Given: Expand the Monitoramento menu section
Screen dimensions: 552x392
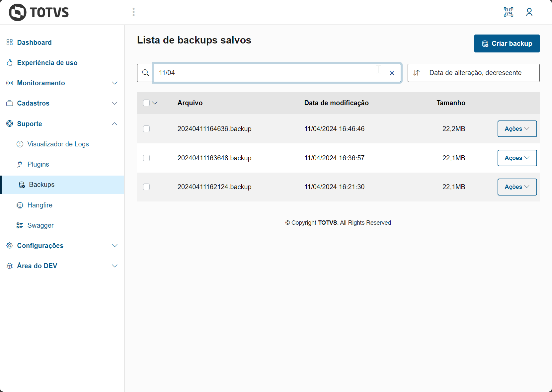Looking at the screenshot, I should click(x=115, y=83).
